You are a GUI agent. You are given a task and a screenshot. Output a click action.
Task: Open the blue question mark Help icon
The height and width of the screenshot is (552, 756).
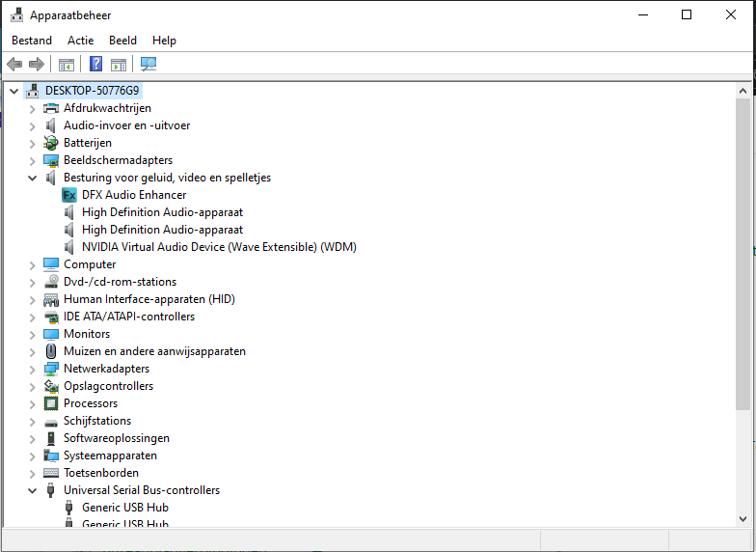click(x=96, y=64)
